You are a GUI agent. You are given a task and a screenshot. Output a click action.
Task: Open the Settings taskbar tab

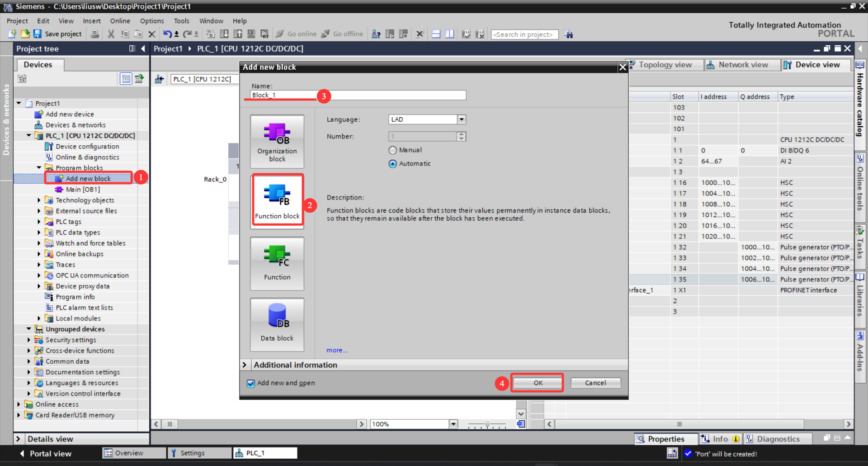[x=199, y=453]
